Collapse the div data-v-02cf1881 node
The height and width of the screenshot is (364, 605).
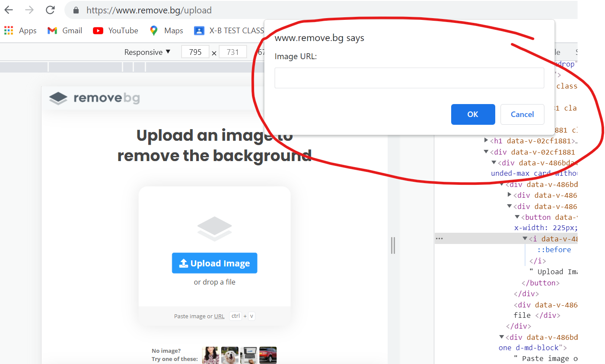coord(486,152)
